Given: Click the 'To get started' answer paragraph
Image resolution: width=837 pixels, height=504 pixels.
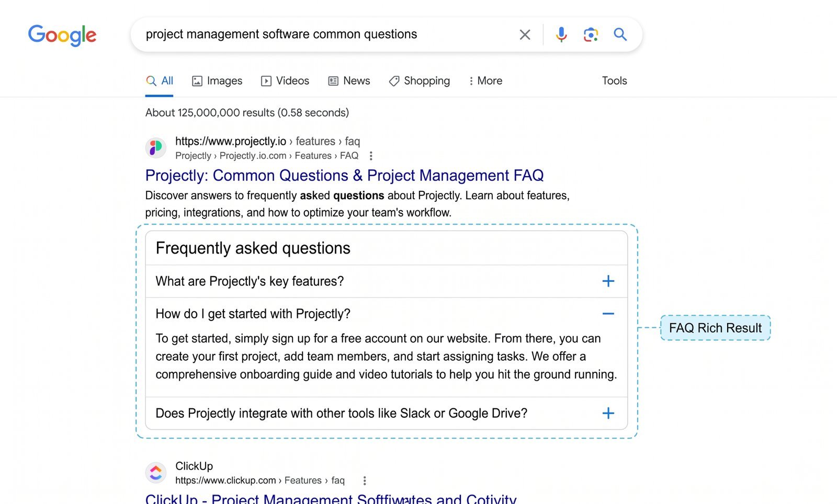Looking at the screenshot, I should (386, 357).
